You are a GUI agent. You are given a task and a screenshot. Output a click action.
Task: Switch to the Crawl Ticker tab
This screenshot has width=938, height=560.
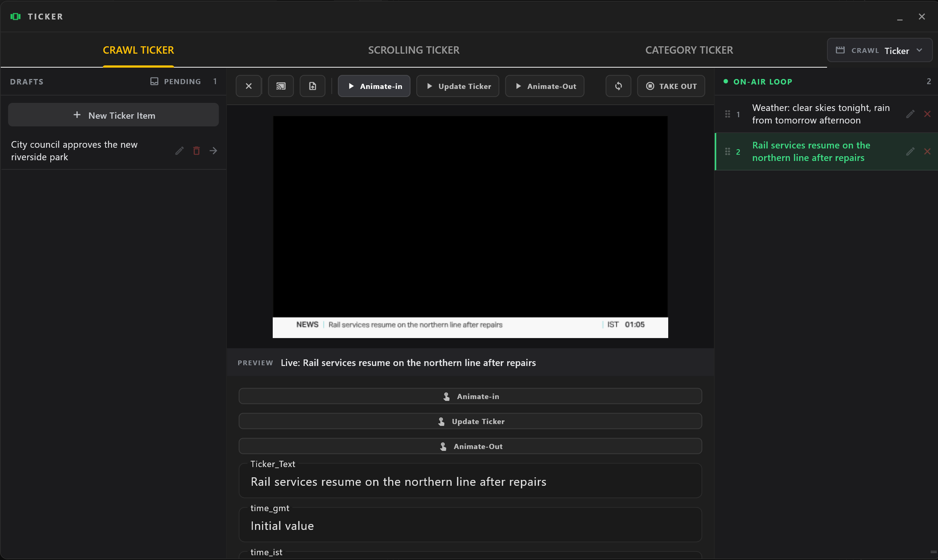coord(138,50)
